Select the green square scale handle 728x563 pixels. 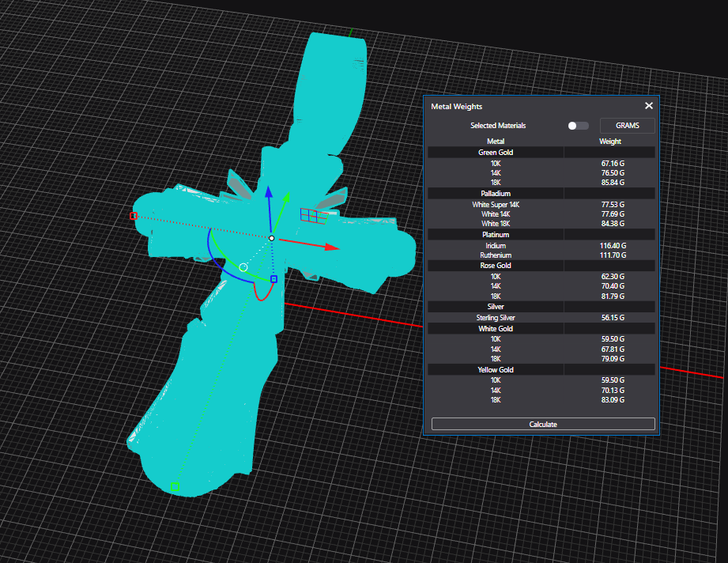pos(175,486)
